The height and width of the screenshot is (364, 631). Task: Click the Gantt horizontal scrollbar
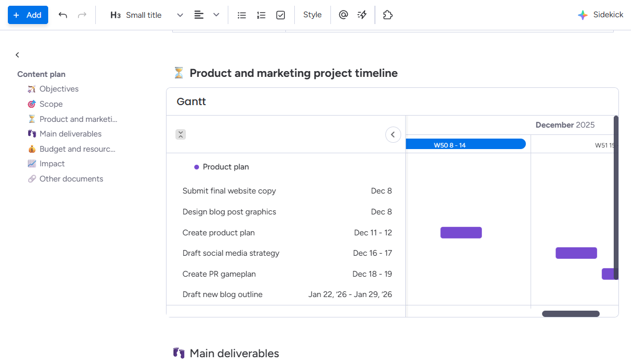pos(571,314)
